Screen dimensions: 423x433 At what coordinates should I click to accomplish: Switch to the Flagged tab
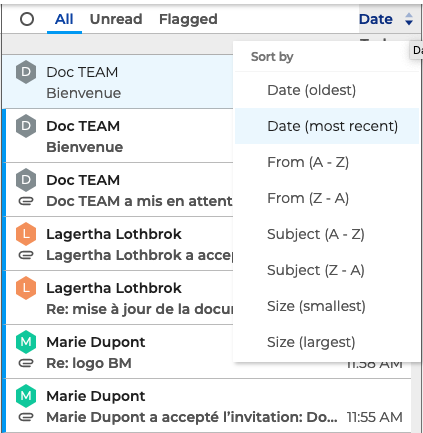click(x=188, y=19)
